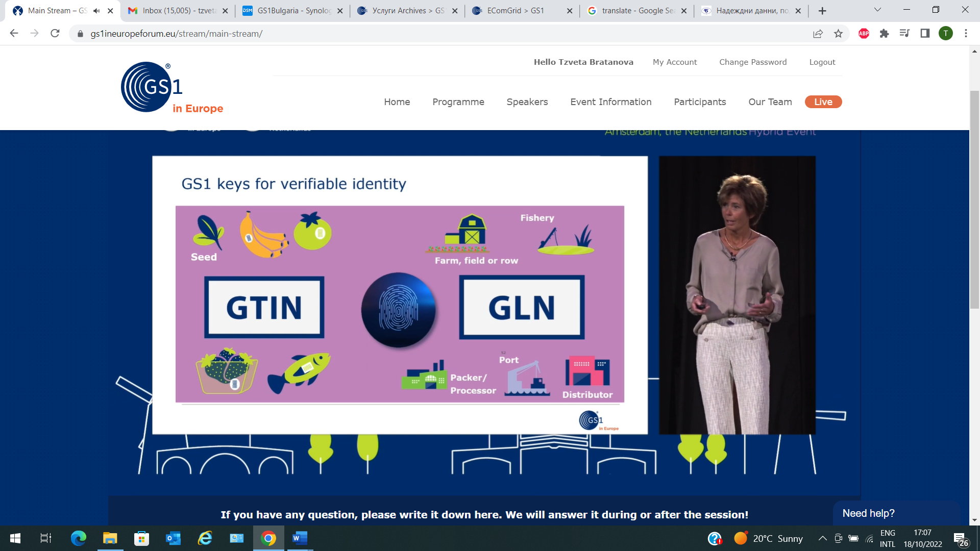Image resolution: width=980 pixels, height=551 pixels.
Task: Open the Home menu item
Action: [x=397, y=102]
